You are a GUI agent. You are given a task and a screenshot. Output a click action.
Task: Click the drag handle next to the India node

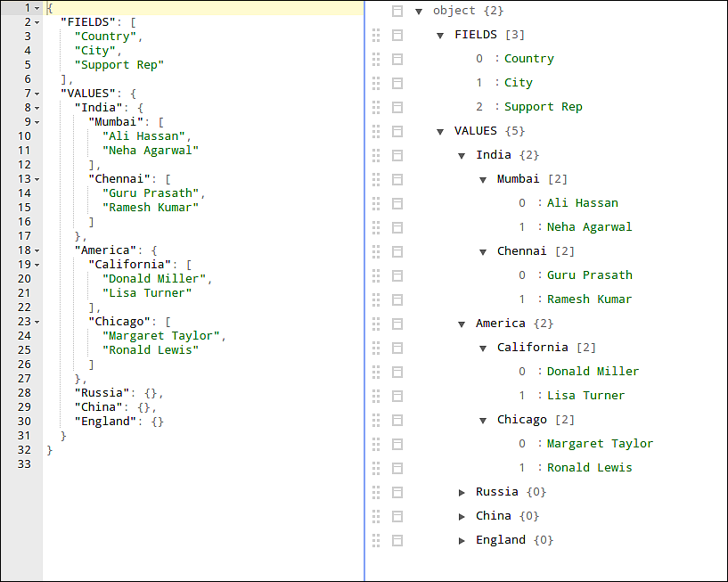[x=375, y=154]
